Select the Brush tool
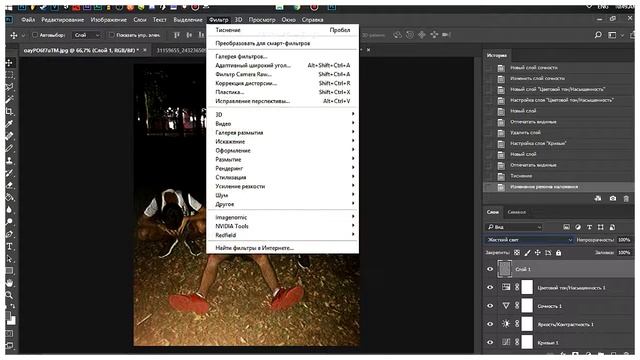This screenshot has height=360, width=640. tap(9, 149)
